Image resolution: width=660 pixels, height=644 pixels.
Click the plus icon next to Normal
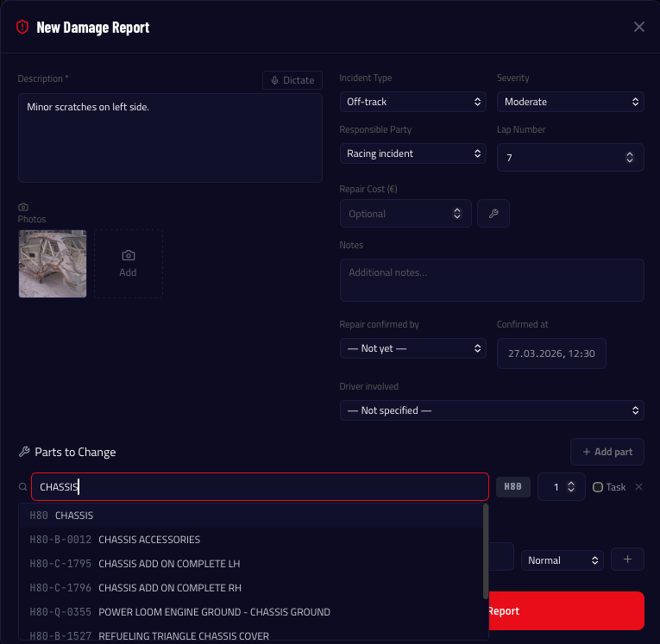(627, 560)
